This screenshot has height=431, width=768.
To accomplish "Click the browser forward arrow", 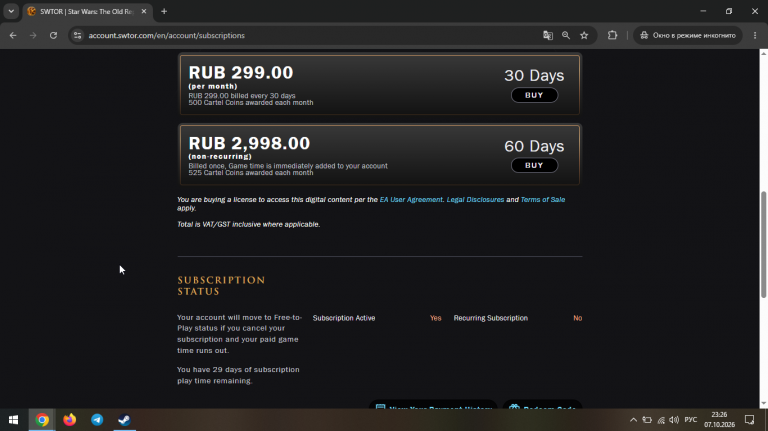I will [x=33, y=35].
